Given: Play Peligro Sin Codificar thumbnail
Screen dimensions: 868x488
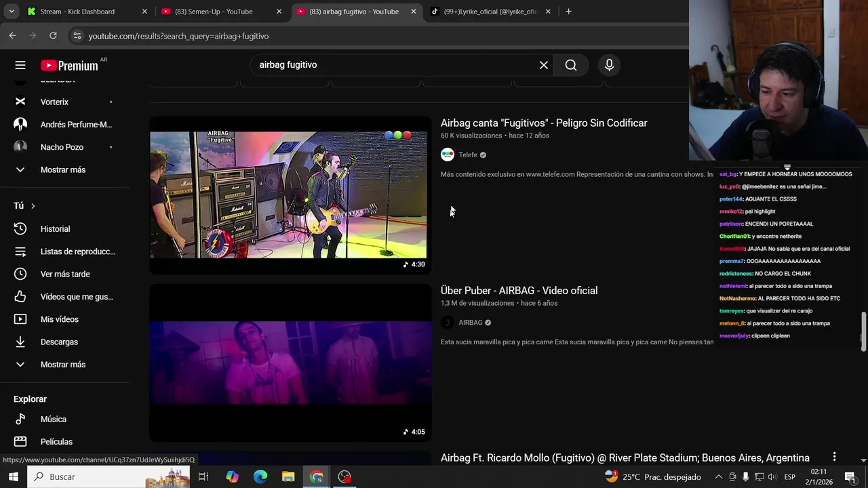Looking at the screenshot, I should pyautogui.click(x=290, y=195).
